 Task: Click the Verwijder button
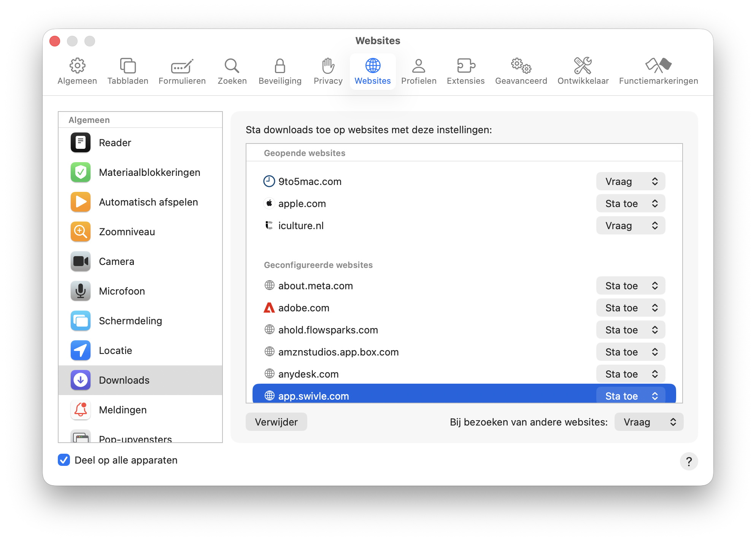[x=276, y=422]
